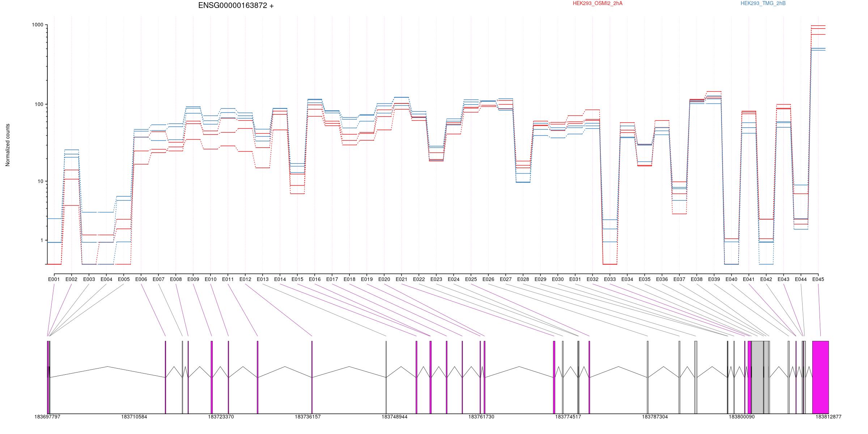Select exon label E028
868x434 pixels.
click(x=523, y=279)
